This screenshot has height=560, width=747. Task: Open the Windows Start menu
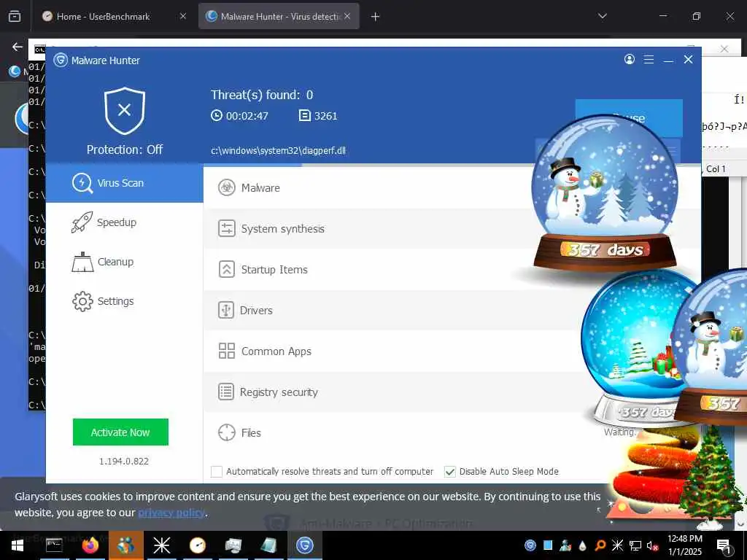18,545
